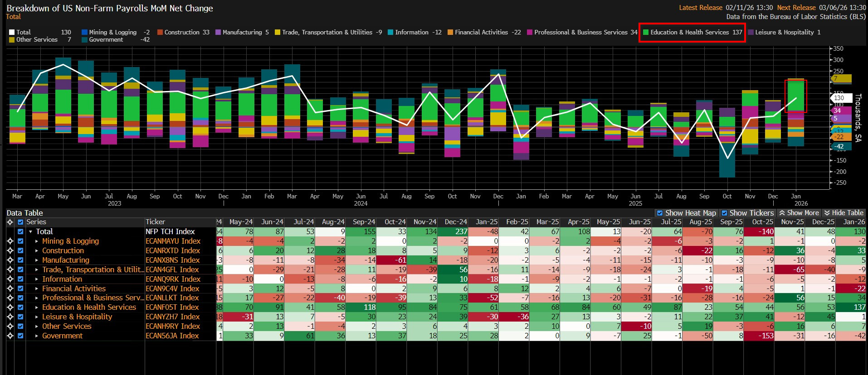Viewport: 868px width, 375px height.
Task: Click the green Education & Health Services legend swatch
Action: pyautogui.click(x=646, y=33)
